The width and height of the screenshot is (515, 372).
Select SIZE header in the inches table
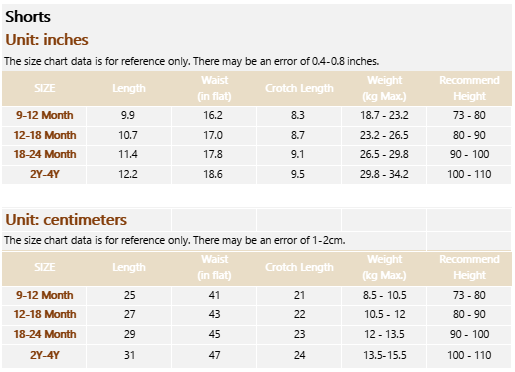pyautogui.click(x=45, y=88)
